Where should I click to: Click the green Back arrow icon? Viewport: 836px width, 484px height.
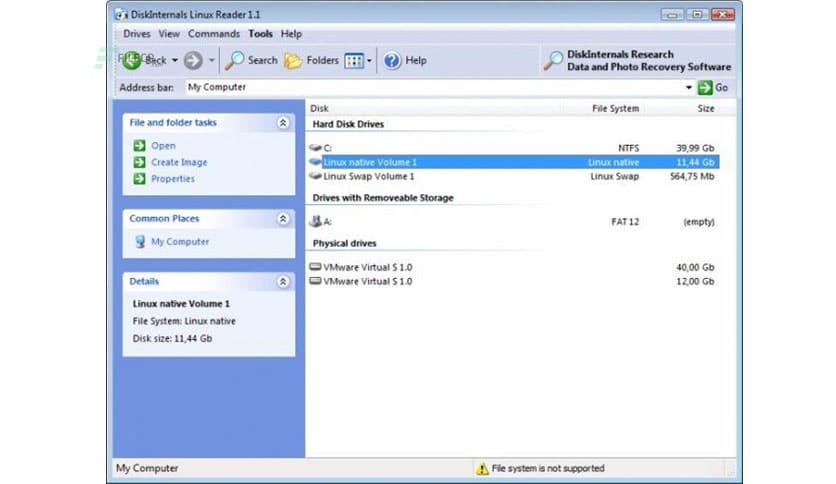[131, 60]
